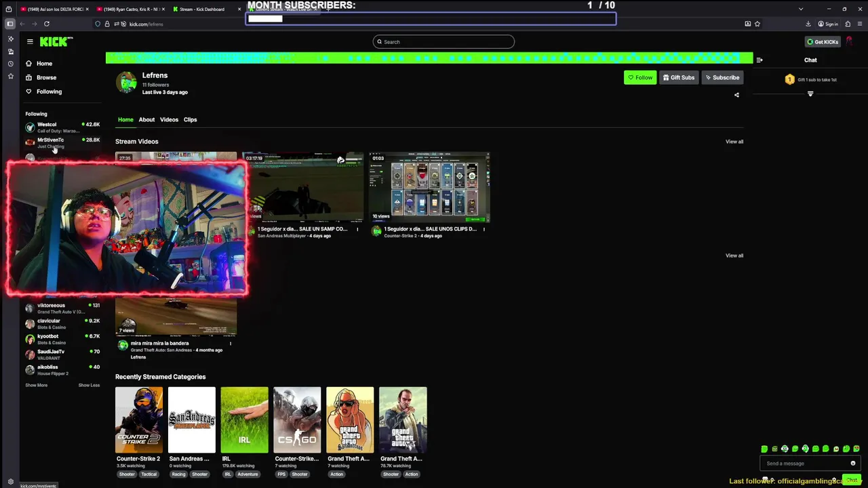This screenshot has width=868, height=488.
Task: Open mira mira la bandera video title
Action: point(159,344)
